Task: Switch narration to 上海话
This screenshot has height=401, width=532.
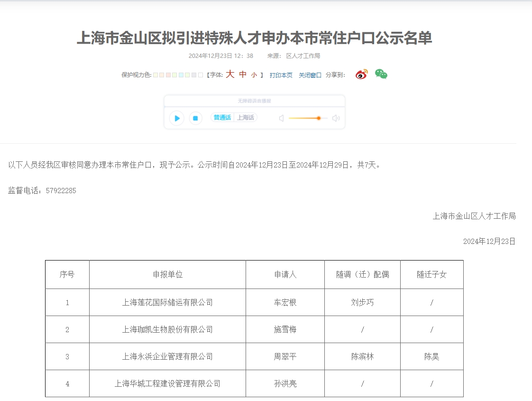Action: click(x=246, y=118)
